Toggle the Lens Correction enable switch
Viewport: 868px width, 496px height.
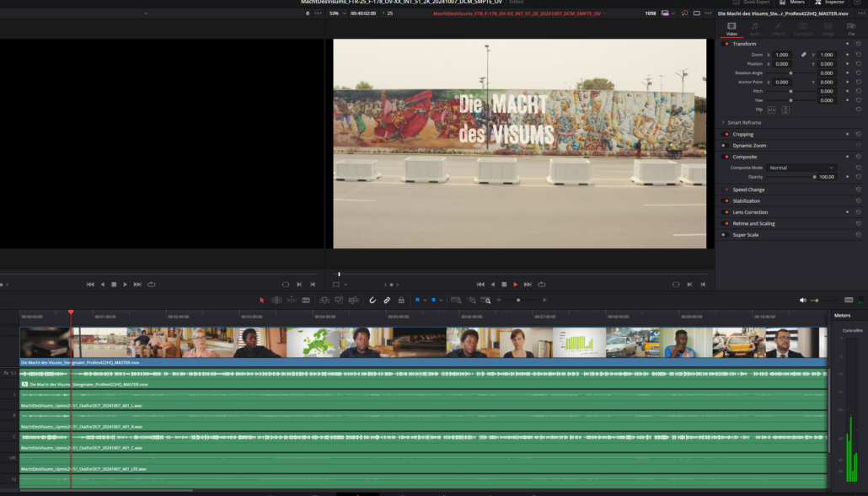[x=726, y=212]
